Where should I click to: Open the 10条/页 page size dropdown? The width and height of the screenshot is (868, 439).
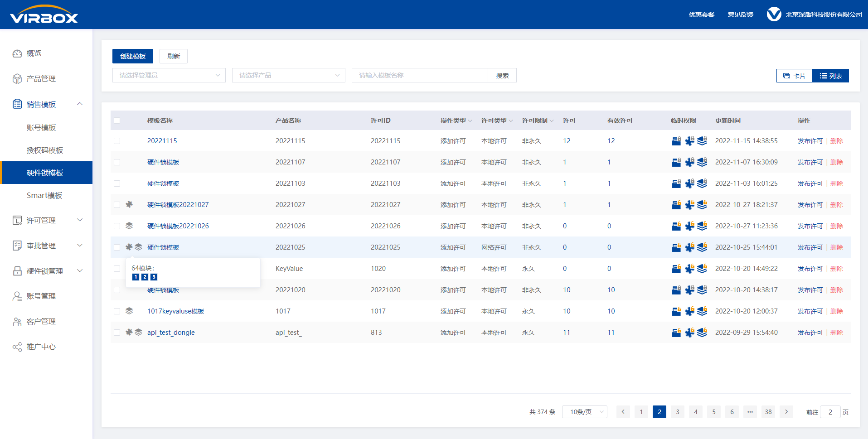pos(585,412)
